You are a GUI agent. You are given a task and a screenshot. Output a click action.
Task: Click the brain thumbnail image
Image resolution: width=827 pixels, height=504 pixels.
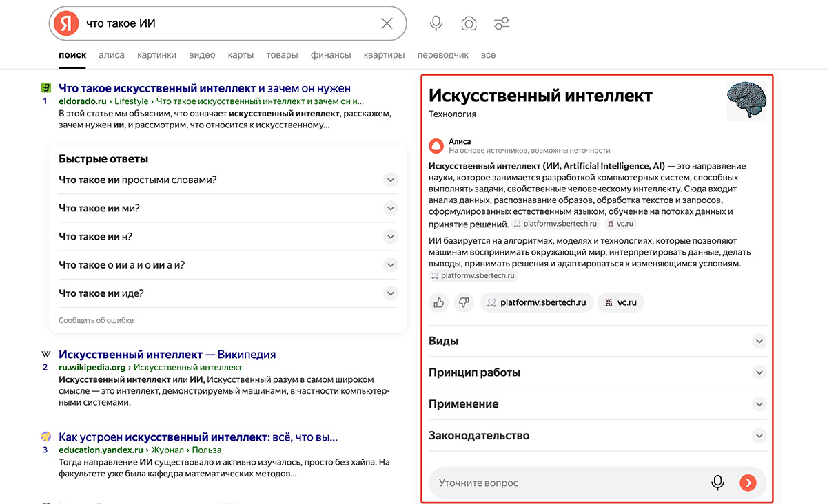(746, 101)
